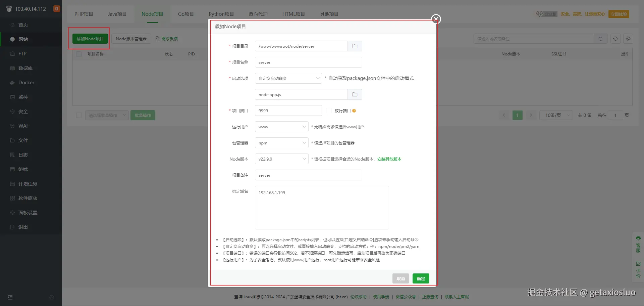Screen dimensions: 644x306
Task: Enable the 放行端口 checkbox
Action: click(x=329, y=111)
